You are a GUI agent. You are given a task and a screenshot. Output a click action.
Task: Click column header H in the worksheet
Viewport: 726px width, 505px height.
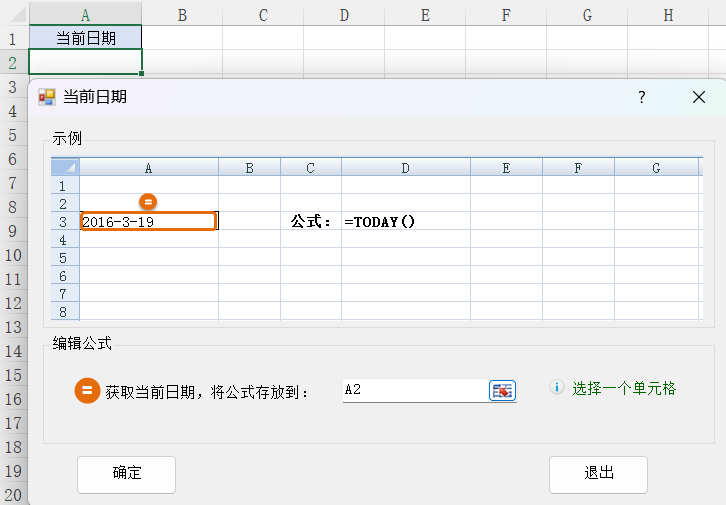click(x=668, y=14)
